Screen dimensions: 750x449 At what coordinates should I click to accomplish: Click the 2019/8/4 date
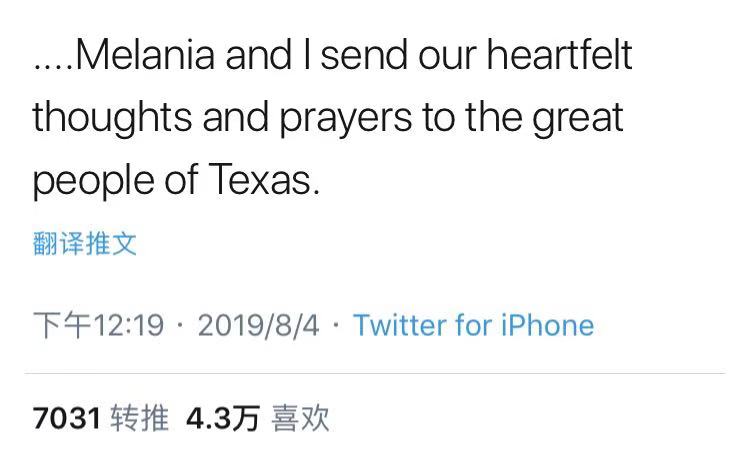258,325
